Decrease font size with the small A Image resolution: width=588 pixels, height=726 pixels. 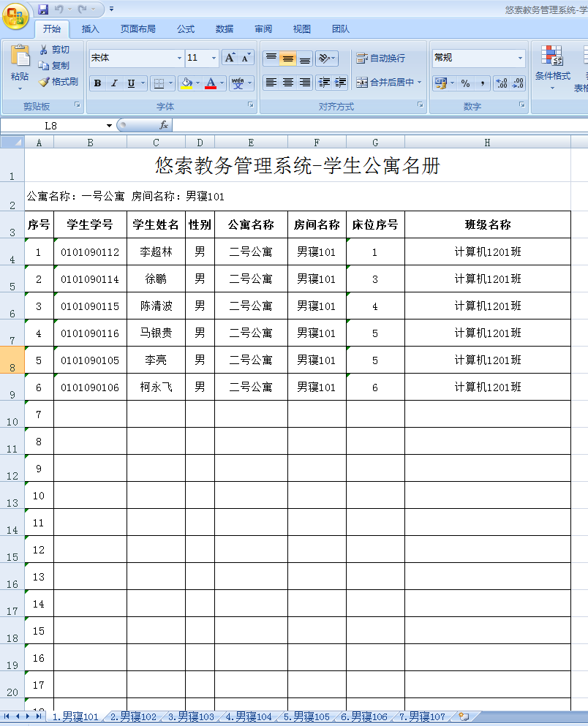246,58
